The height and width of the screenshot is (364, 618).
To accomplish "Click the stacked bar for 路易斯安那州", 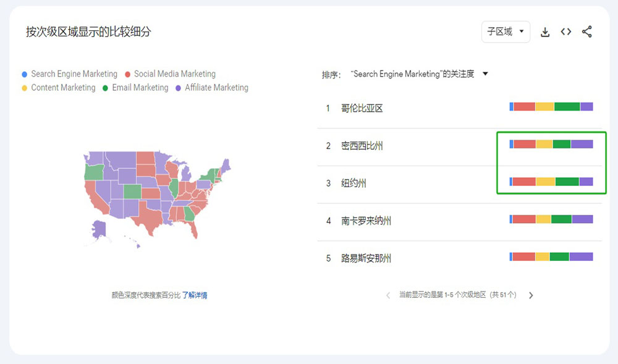I will point(551,257).
